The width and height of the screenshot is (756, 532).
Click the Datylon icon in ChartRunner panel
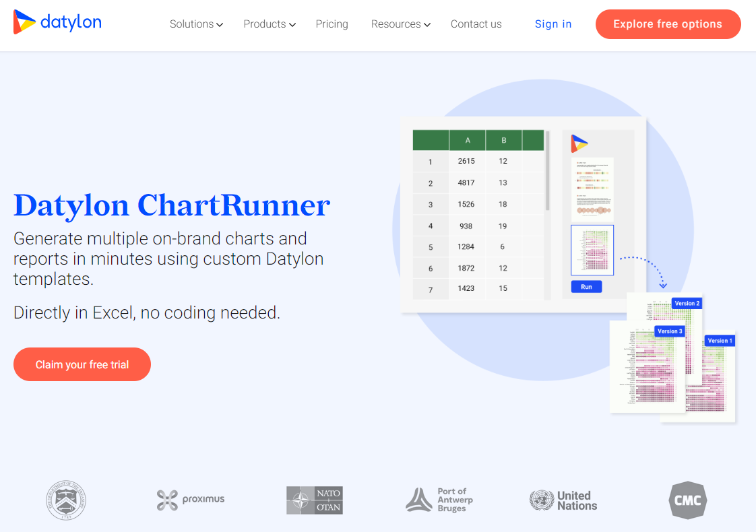click(579, 143)
